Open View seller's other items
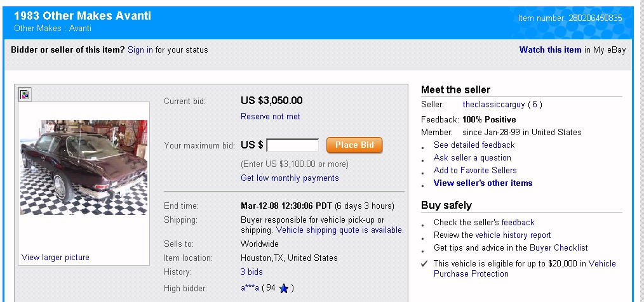This screenshot has width=644, height=302. point(483,183)
